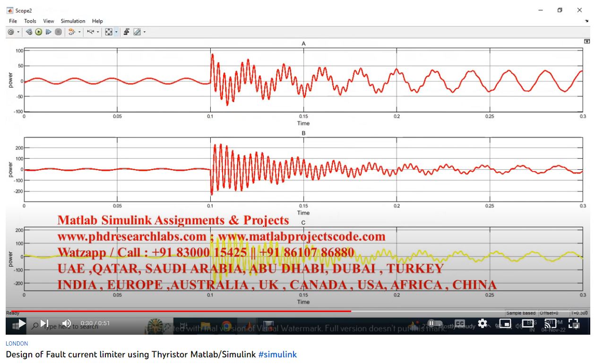This screenshot has width=595, height=364.
Task: Click the Sample based status bar field
Action: click(520, 313)
